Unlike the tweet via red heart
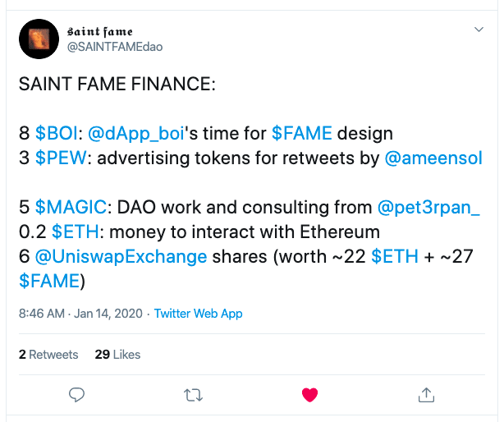Image resolution: width=504 pixels, height=422 pixels. pos(309,395)
